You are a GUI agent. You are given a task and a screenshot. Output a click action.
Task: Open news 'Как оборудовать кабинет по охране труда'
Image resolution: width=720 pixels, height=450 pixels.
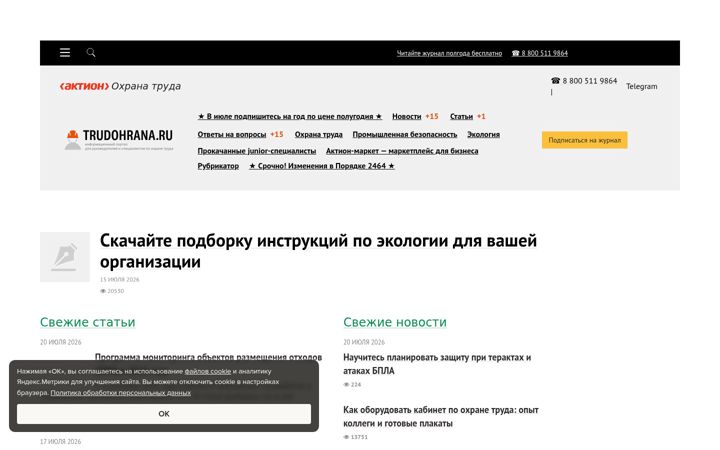[441, 416]
